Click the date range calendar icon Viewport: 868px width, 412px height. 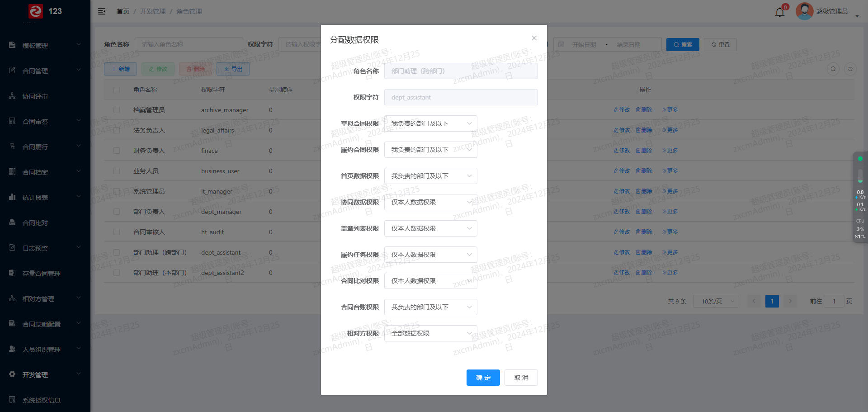tap(561, 45)
